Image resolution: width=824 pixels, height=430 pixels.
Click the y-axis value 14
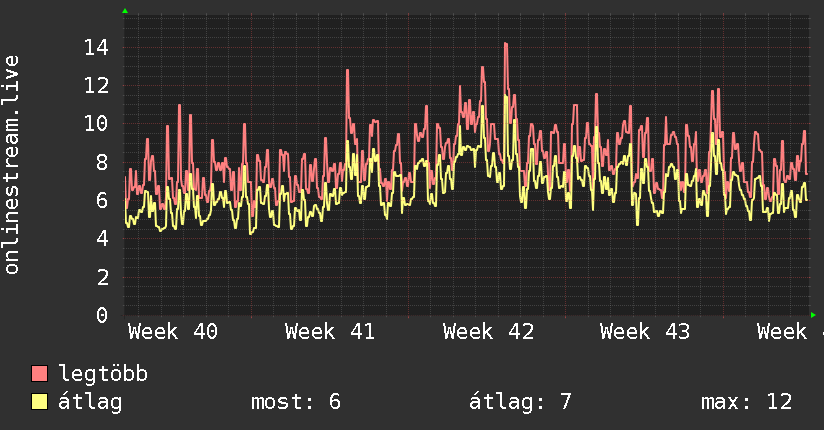pos(96,48)
